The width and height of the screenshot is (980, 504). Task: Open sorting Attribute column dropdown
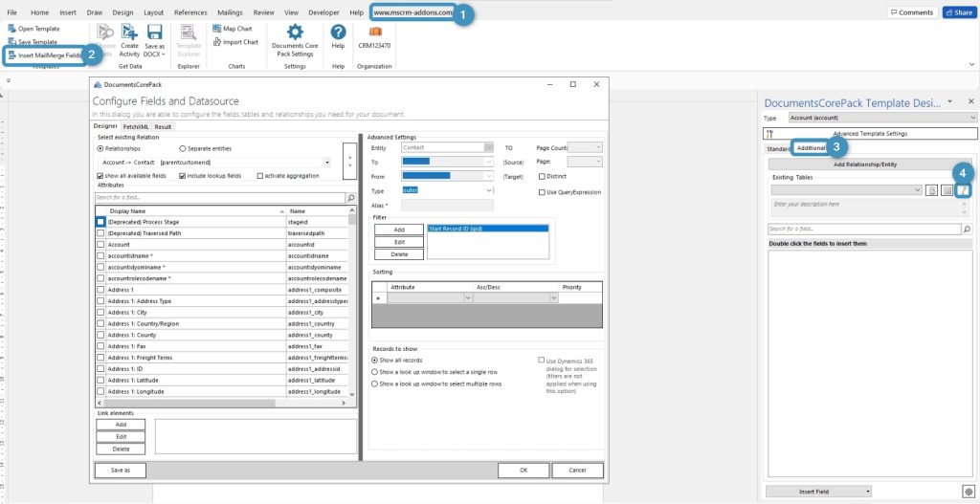tap(467, 298)
